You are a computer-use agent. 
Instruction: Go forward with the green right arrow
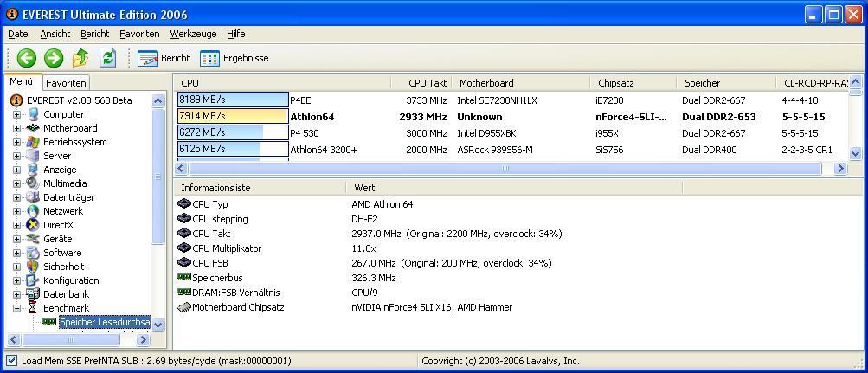[53, 58]
